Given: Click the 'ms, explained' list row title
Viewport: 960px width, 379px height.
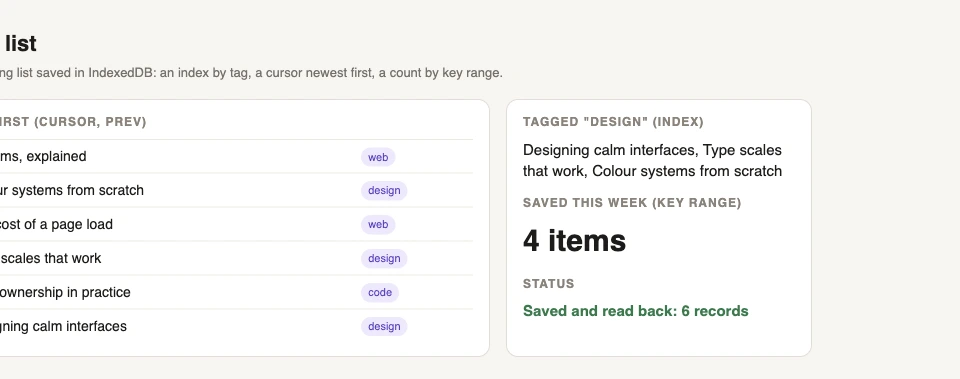Looking at the screenshot, I should coord(43,157).
